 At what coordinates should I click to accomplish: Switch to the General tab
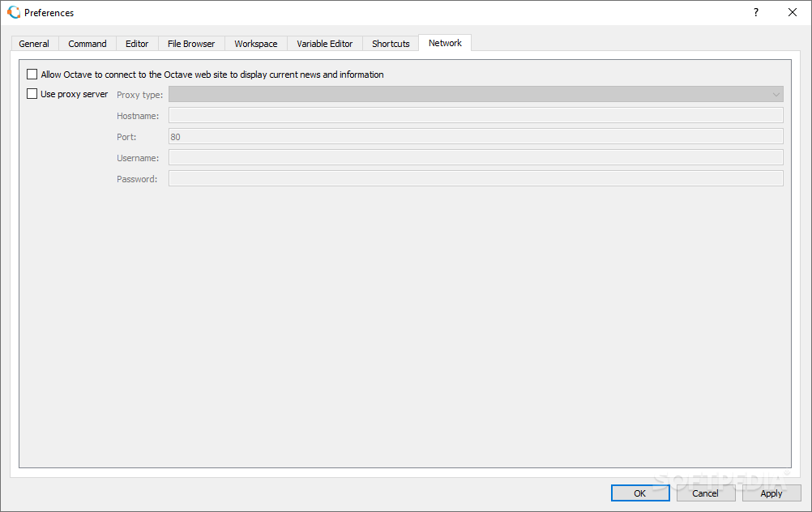tap(34, 44)
